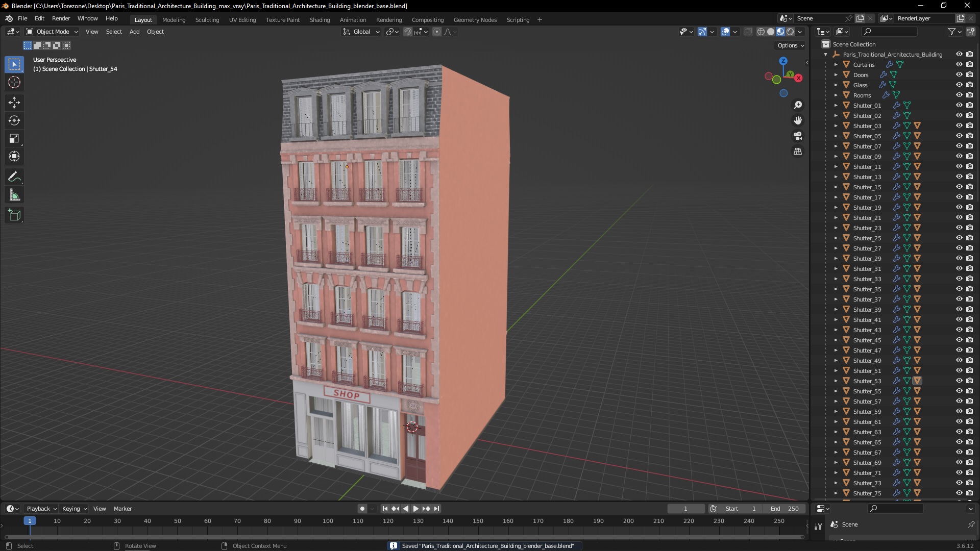Play the animation forward

(x=415, y=509)
